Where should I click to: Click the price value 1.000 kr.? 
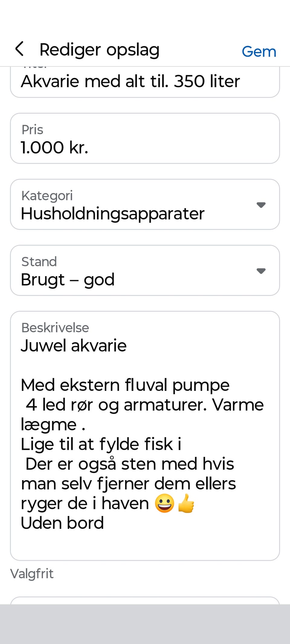(55, 148)
